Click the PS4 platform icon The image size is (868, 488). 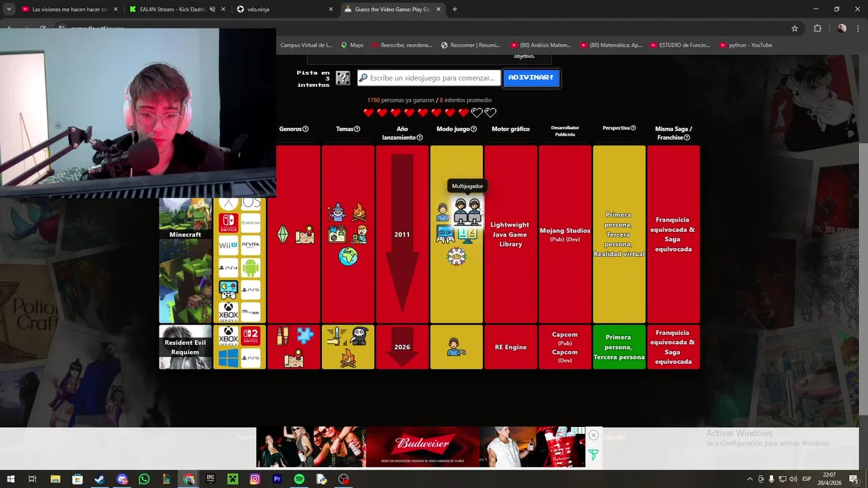229,268
